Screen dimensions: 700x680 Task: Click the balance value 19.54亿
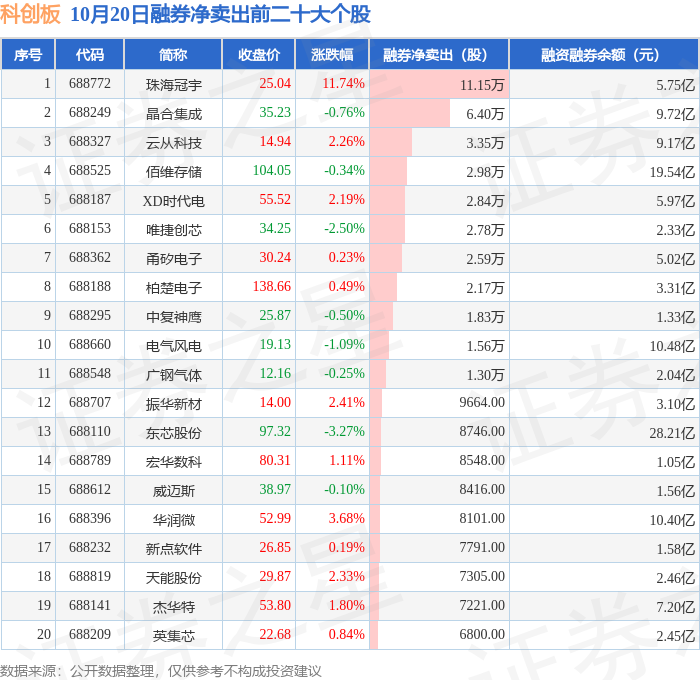[x=672, y=172]
